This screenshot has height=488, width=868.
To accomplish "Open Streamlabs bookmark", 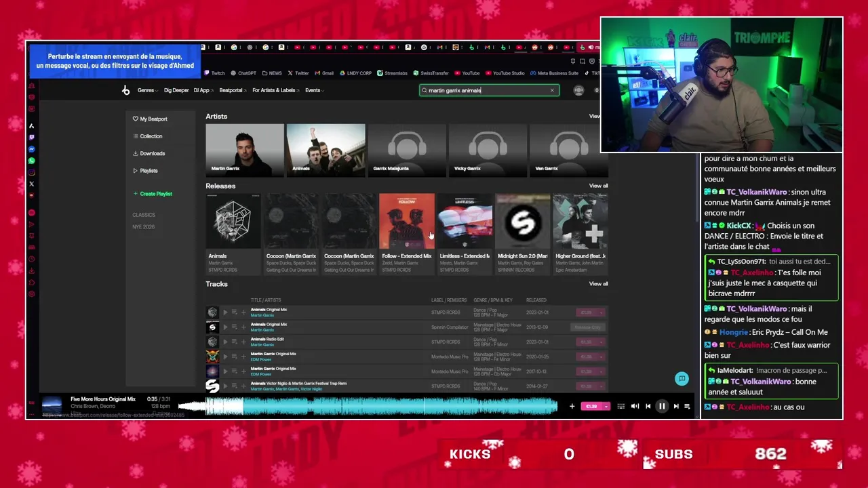I will (x=393, y=73).
